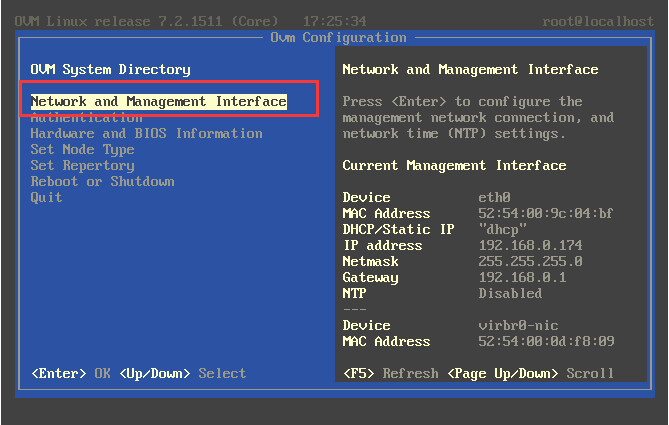Select the Set Node Type option

[82, 150]
